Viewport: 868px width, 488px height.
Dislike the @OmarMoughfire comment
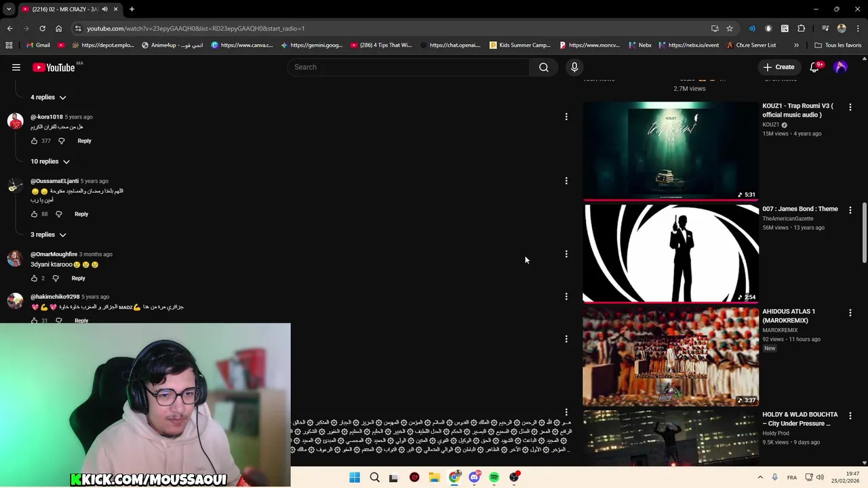pos(56,278)
